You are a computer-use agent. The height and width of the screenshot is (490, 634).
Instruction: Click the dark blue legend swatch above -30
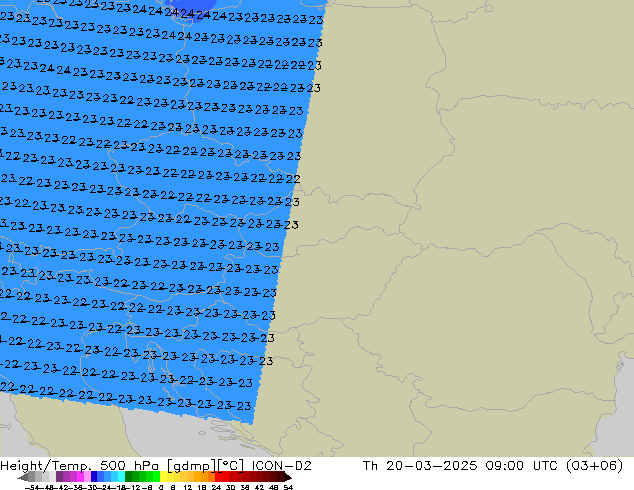pyautogui.click(x=94, y=477)
